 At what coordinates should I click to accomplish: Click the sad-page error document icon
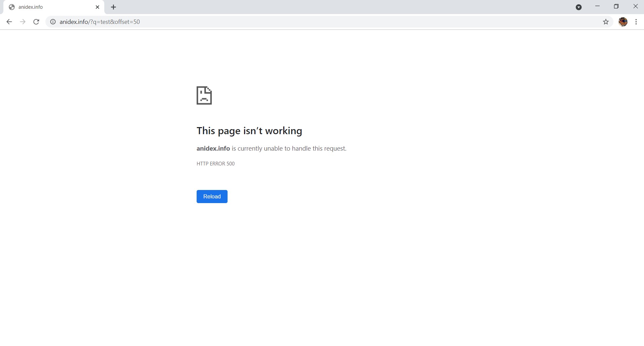(204, 95)
